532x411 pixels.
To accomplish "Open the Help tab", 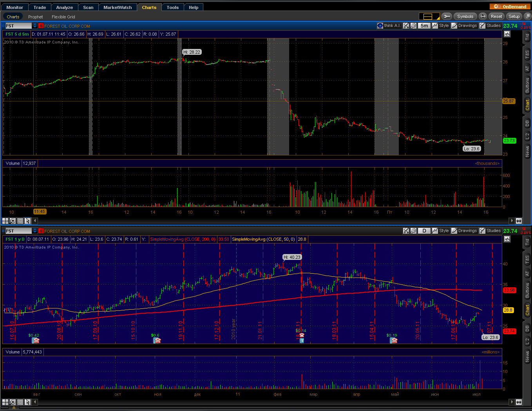I will click(x=194, y=7).
